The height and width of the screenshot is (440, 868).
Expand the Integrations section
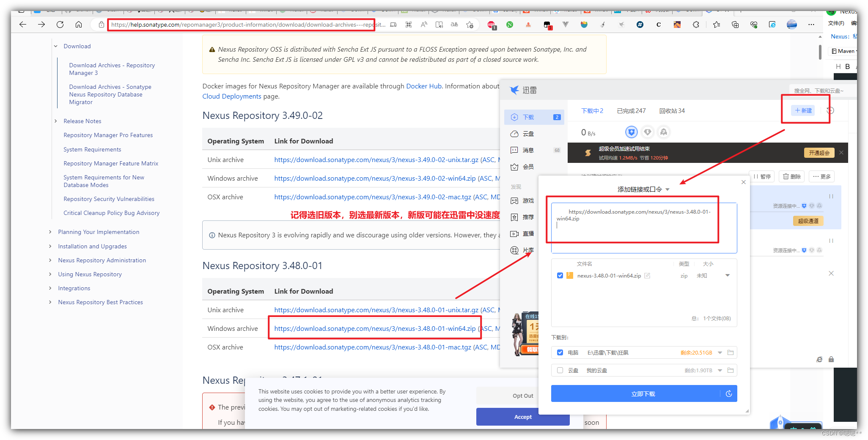click(x=50, y=288)
